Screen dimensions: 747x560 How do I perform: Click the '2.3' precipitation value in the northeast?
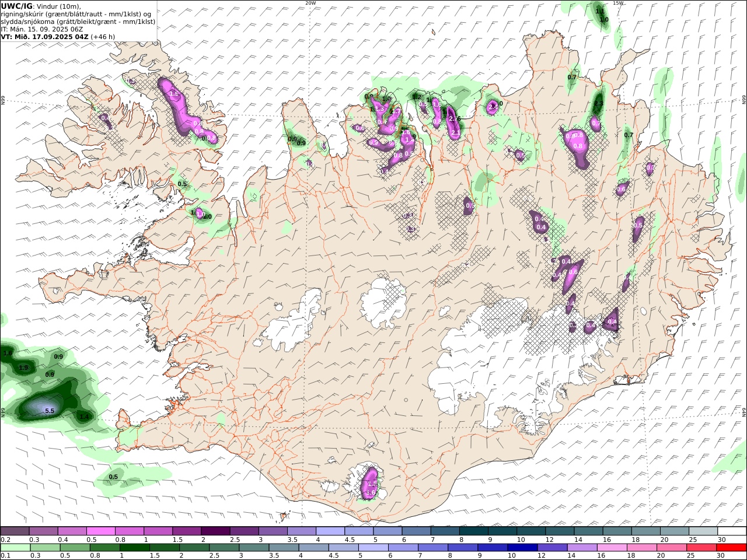(598, 104)
